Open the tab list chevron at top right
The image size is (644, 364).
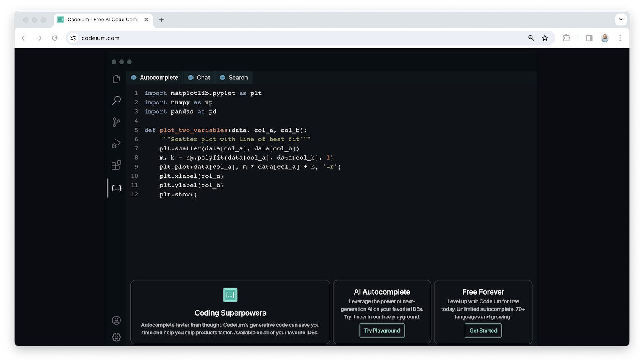pyautogui.click(x=621, y=19)
